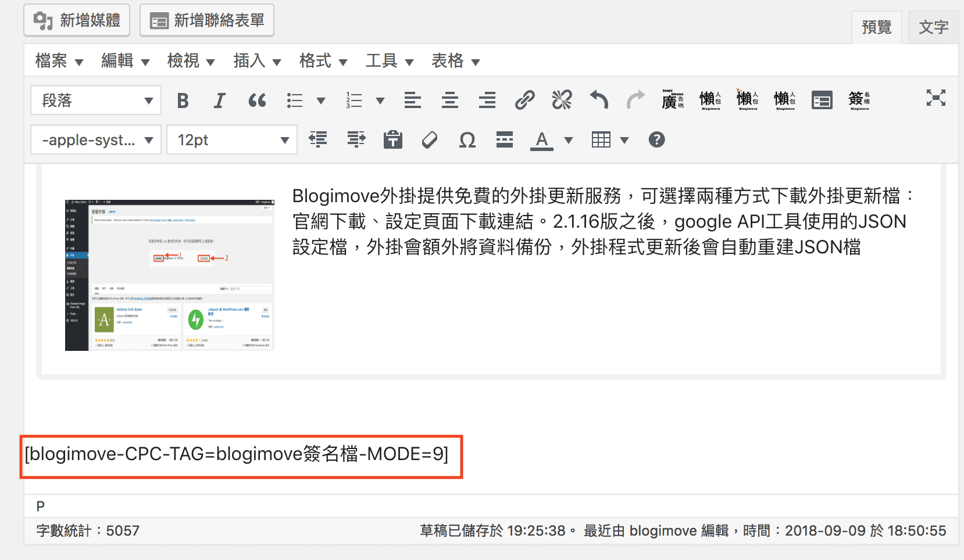Remove the link
This screenshot has height=560, width=964.
tap(562, 100)
